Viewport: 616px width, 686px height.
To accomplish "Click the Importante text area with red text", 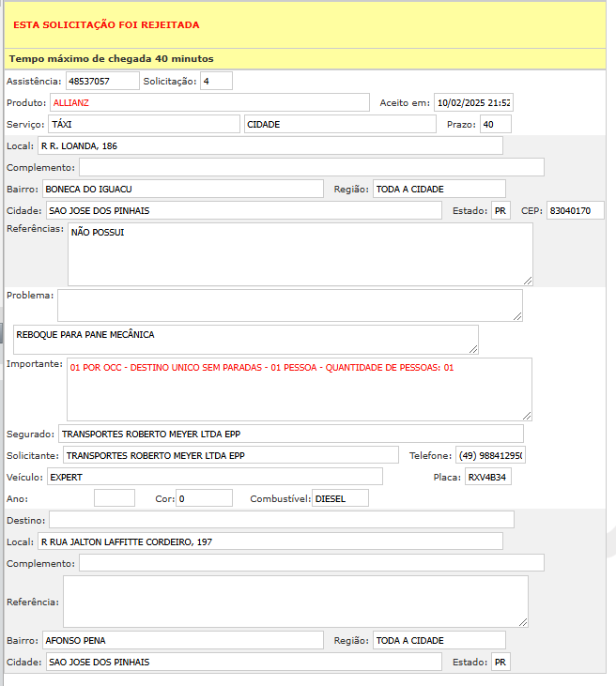I will tap(300, 389).
